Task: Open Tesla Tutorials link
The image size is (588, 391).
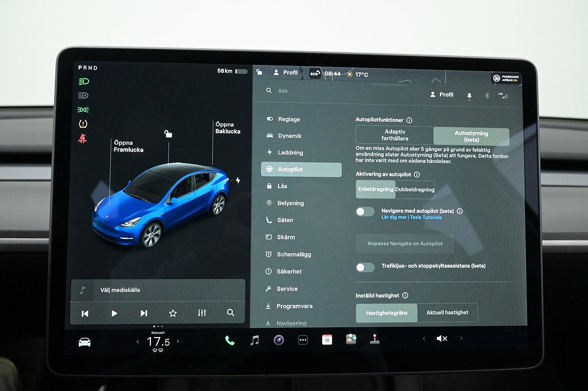Action: [x=411, y=218]
